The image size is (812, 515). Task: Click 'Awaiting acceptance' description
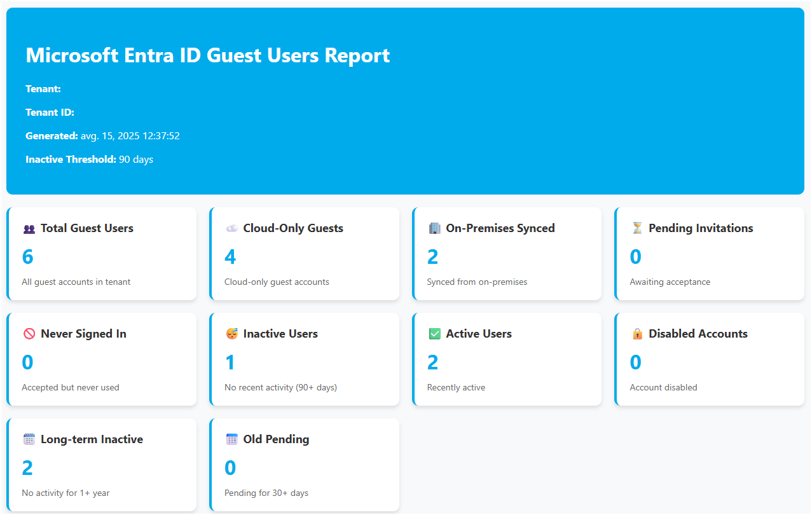tap(670, 282)
